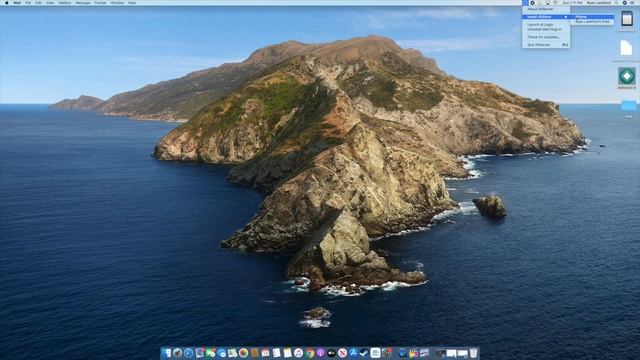Select the blue folder on the desktop
640x360 pixels.
(x=629, y=106)
